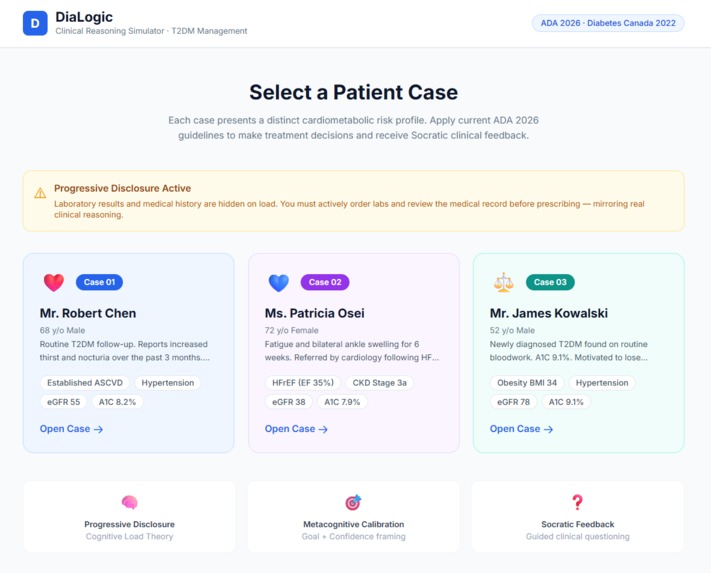Click the HFrEF (EF 35%) tag

coord(303,383)
